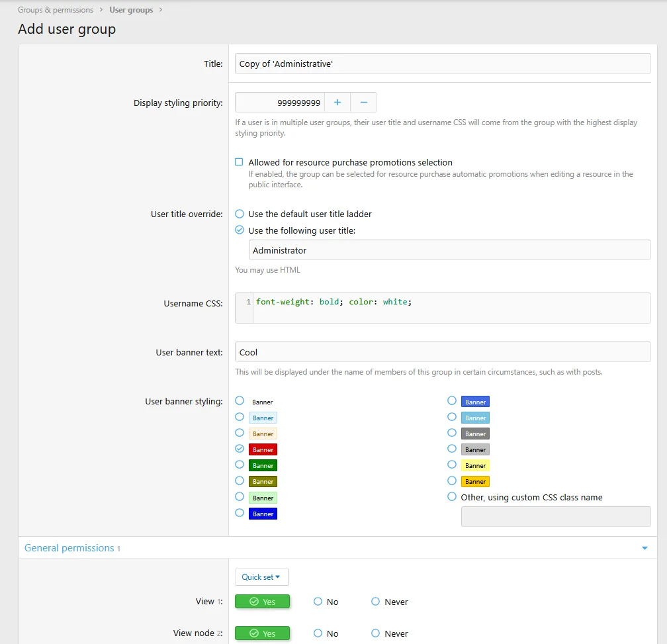Pick the yellow Banner style
This screenshot has width=667, height=644.
(x=452, y=465)
